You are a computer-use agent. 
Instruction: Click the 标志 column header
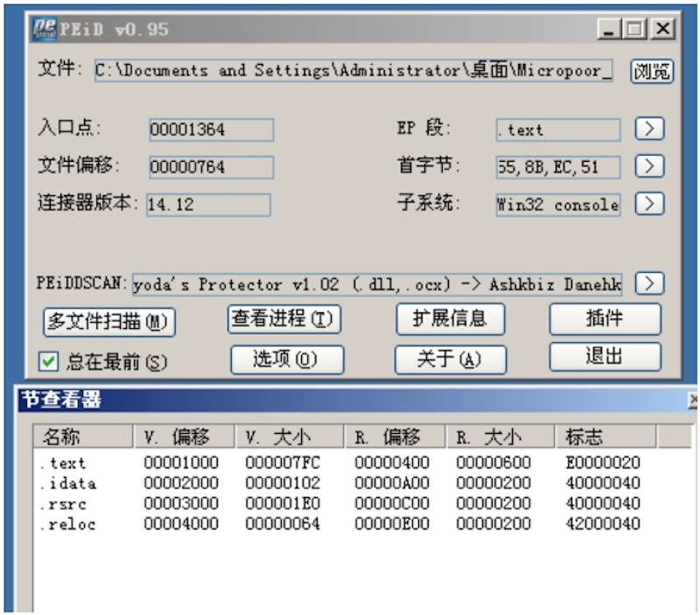point(605,437)
